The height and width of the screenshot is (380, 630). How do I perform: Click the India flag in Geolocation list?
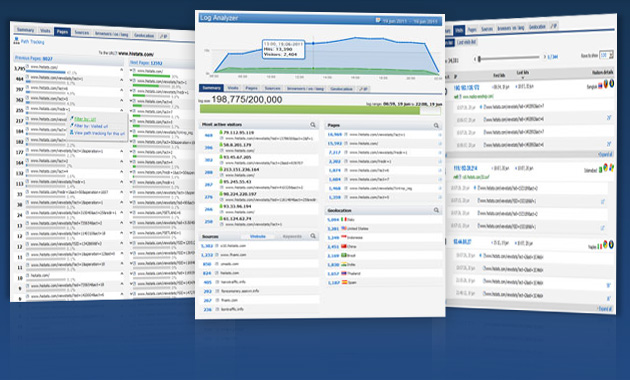(x=344, y=264)
